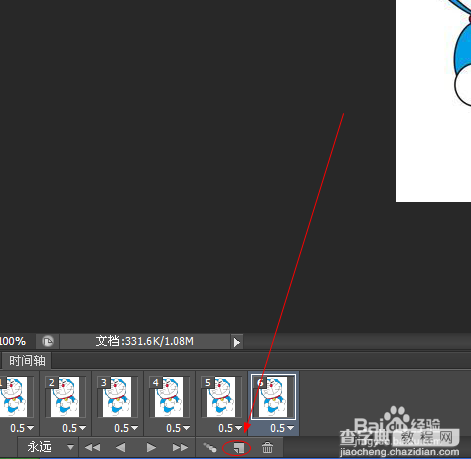Delete selected frame with trash icon
471x459 pixels.
click(267, 448)
